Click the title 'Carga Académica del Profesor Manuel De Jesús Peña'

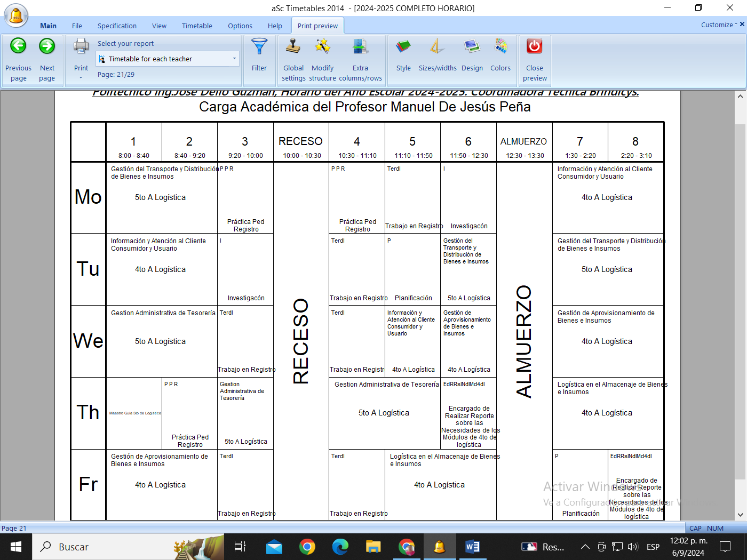point(365,107)
